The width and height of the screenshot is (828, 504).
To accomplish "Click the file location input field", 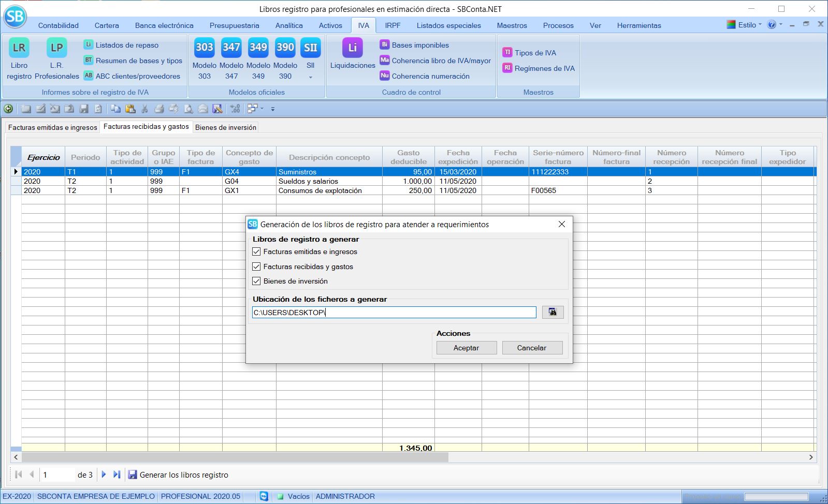I will (x=394, y=313).
